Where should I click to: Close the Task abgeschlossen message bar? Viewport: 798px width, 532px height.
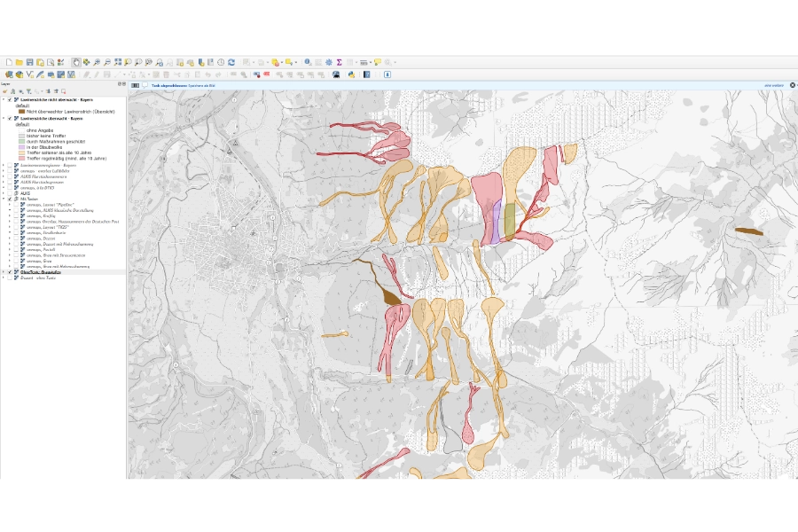[x=793, y=85]
